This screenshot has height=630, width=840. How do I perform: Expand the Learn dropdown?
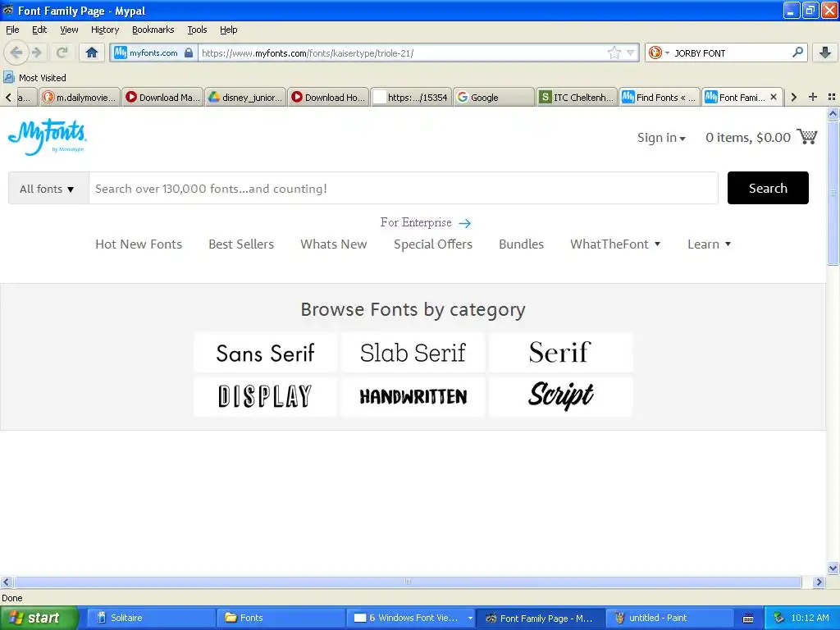coord(709,244)
